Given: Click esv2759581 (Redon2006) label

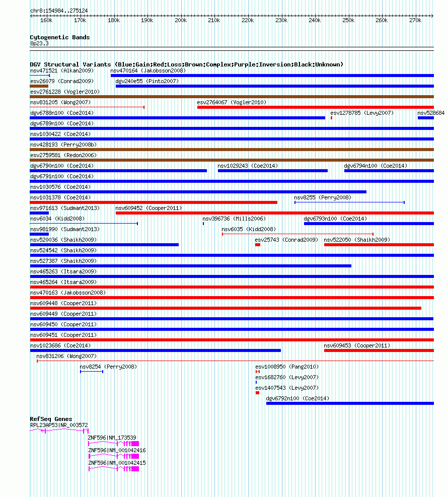Looking at the screenshot, I should [63, 155].
